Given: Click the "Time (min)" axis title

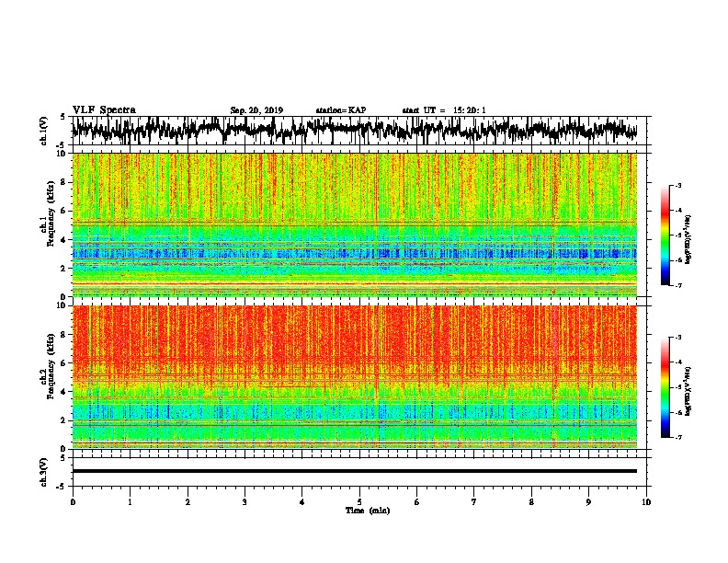Looking at the screenshot, I should click(x=368, y=511).
